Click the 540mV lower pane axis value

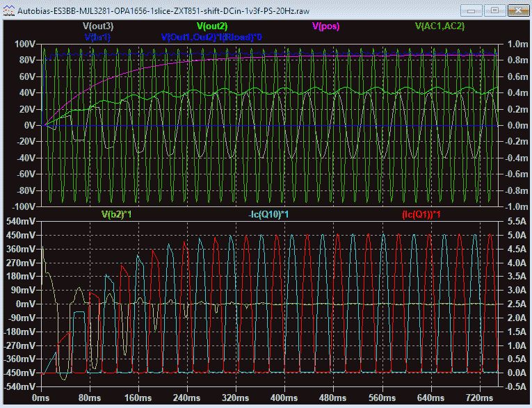(22, 222)
